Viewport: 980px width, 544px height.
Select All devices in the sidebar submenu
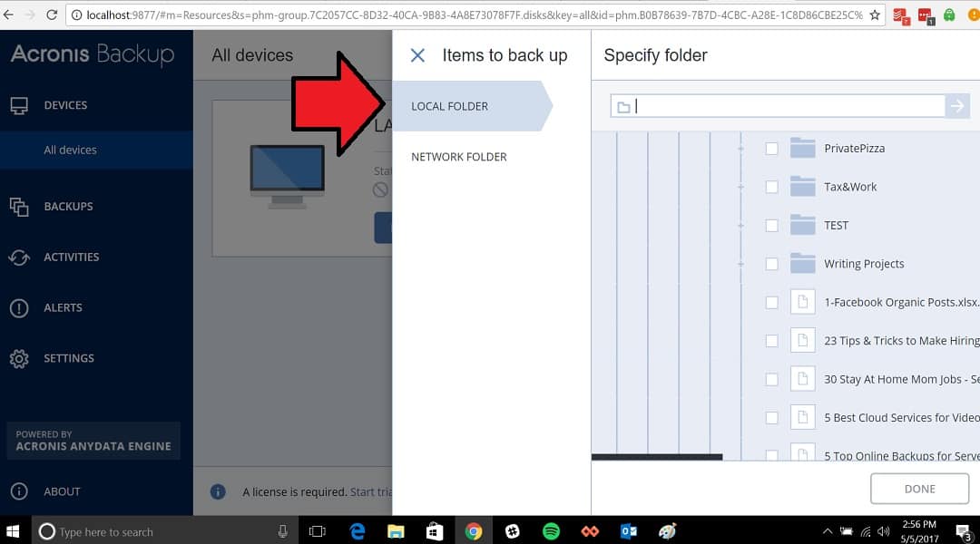click(x=96, y=150)
